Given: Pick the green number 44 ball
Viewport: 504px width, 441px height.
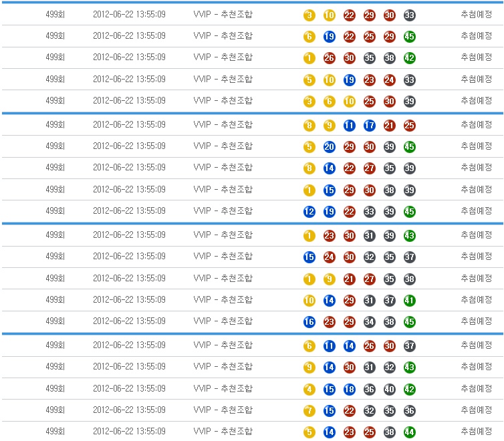Looking at the screenshot, I should [409, 432].
